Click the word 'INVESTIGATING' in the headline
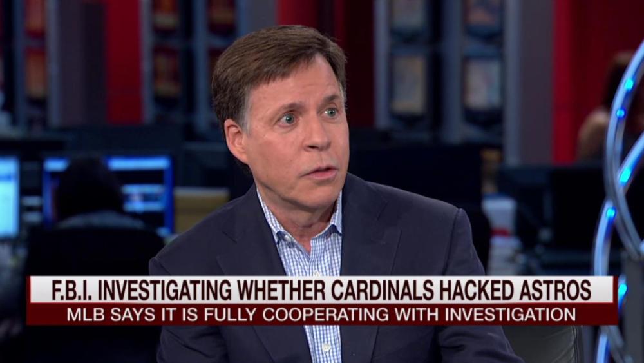 point(164,290)
